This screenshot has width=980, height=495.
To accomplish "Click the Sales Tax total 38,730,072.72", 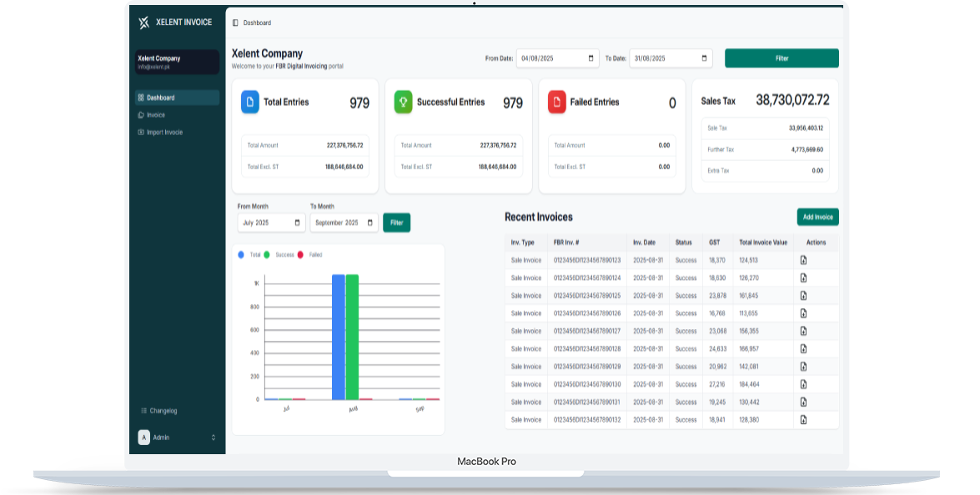I will tap(792, 100).
